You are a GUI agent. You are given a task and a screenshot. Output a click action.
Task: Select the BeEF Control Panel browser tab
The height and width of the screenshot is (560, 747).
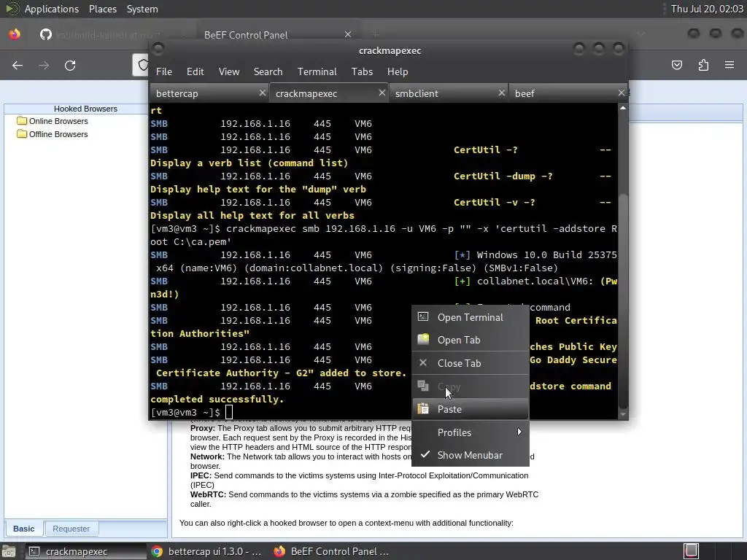(246, 35)
